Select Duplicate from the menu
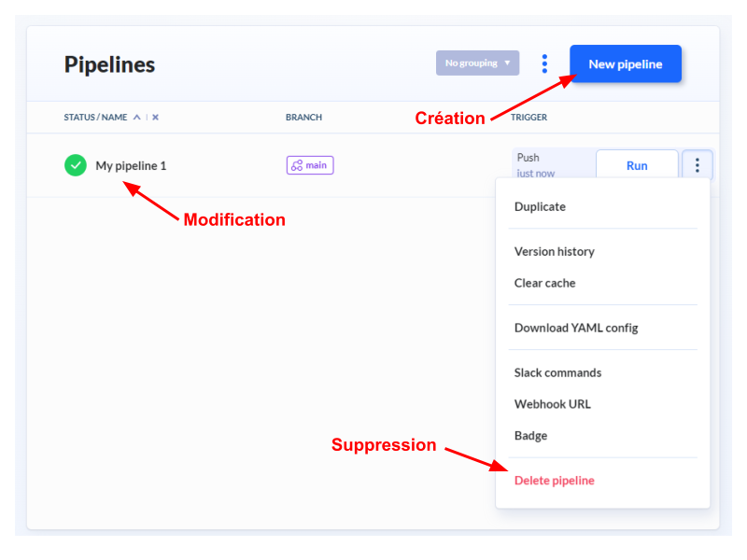The height and width of the screenshot is (560, 747). click(540, 206)
